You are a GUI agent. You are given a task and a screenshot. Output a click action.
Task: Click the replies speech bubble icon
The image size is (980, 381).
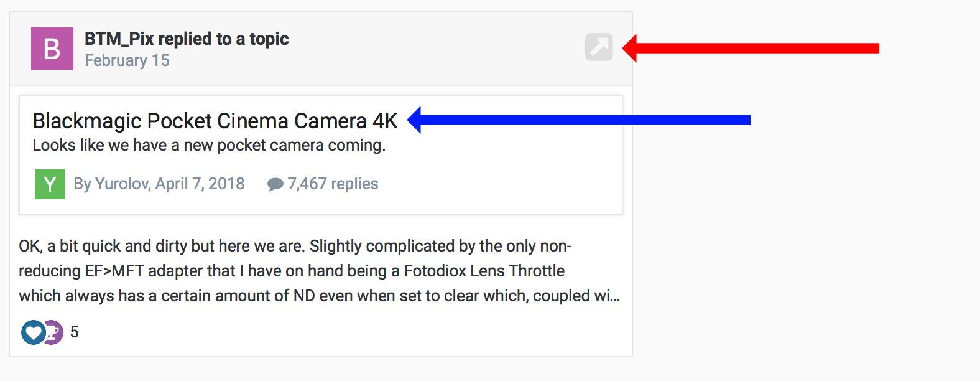(275, 184)
